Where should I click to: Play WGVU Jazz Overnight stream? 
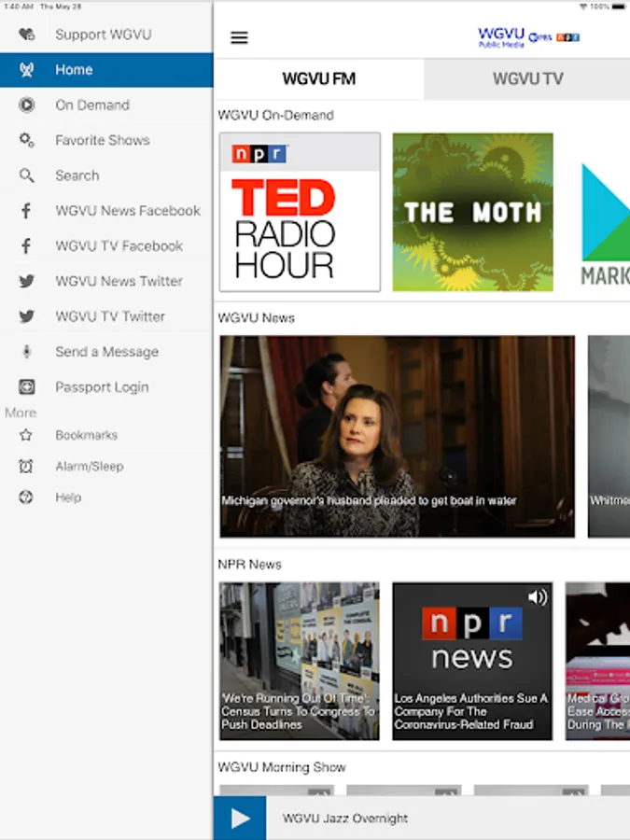240,818
